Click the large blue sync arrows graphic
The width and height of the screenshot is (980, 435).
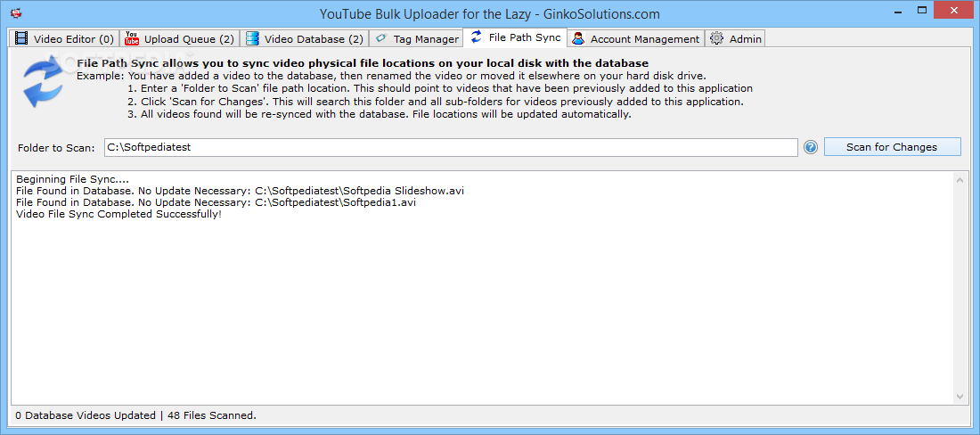43,82
